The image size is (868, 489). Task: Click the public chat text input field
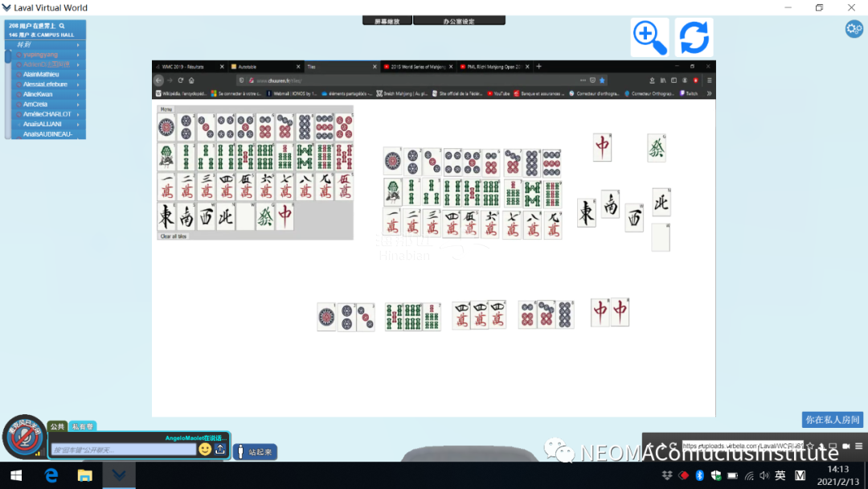[123, 450]
